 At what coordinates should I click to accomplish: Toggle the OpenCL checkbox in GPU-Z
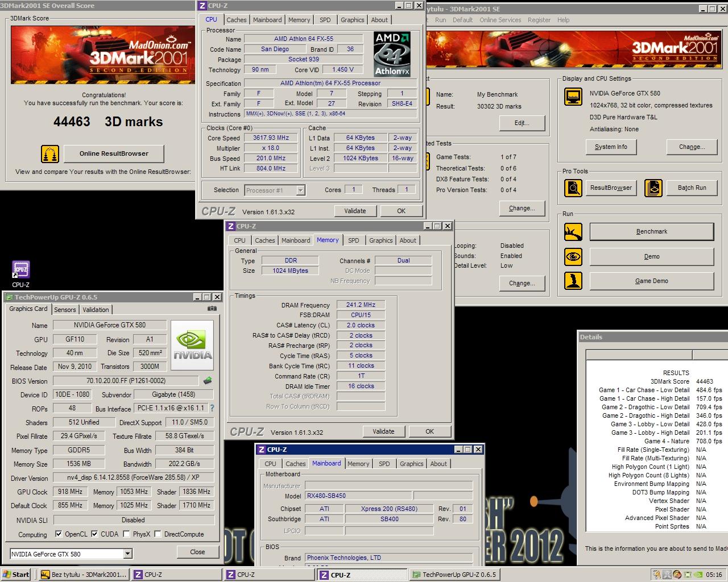click(x=59, y=534)
